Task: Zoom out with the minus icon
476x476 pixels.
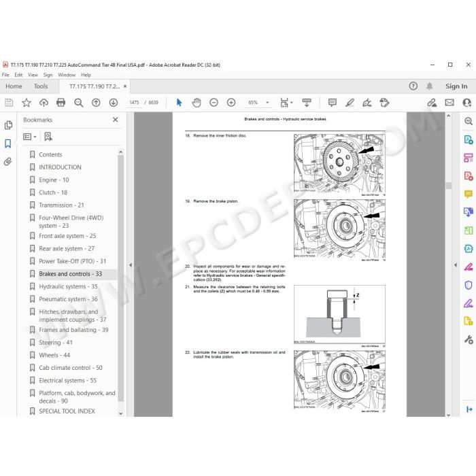Action: [x=214, y=103]
